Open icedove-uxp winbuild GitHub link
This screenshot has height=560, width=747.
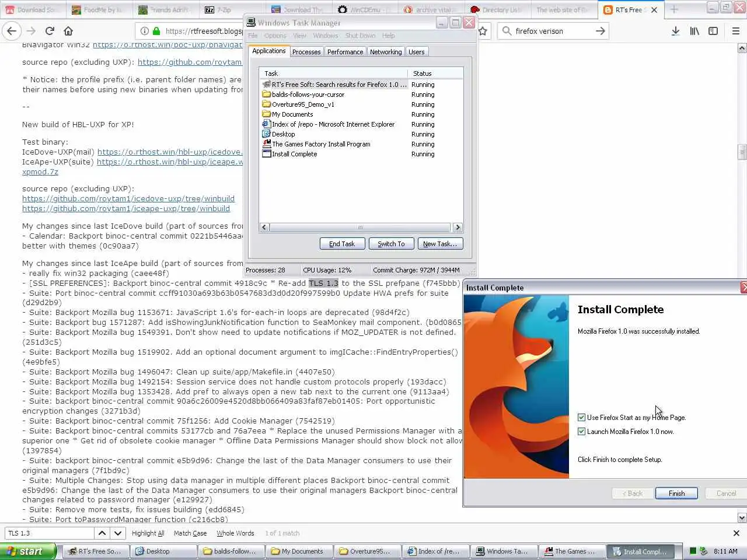click(128, 199)
